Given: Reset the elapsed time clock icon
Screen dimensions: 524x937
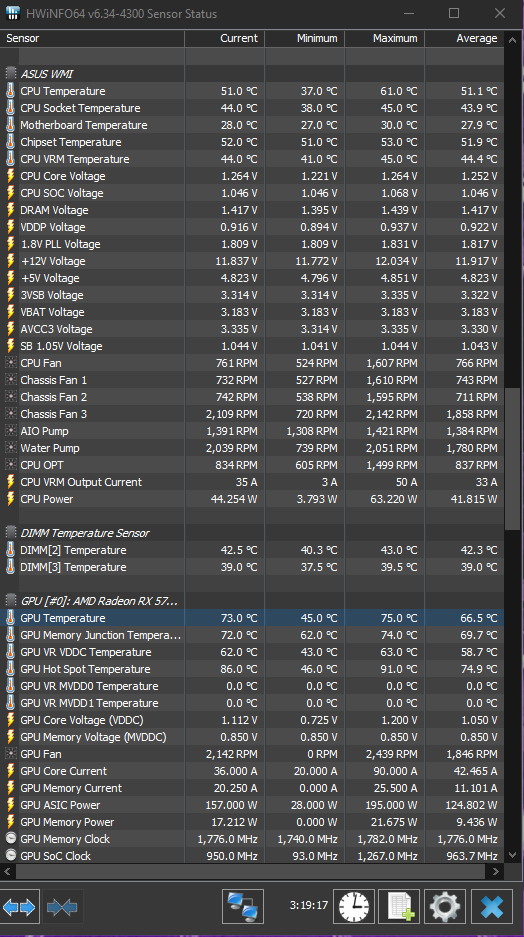Looking at the screenshot, I should click(x=354, y=907).
